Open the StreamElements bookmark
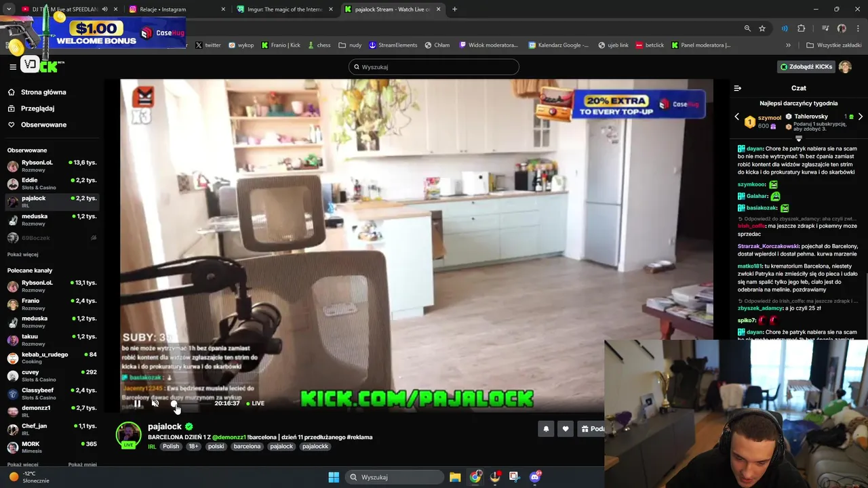This screenshot has height=488, width=868. 393,45
